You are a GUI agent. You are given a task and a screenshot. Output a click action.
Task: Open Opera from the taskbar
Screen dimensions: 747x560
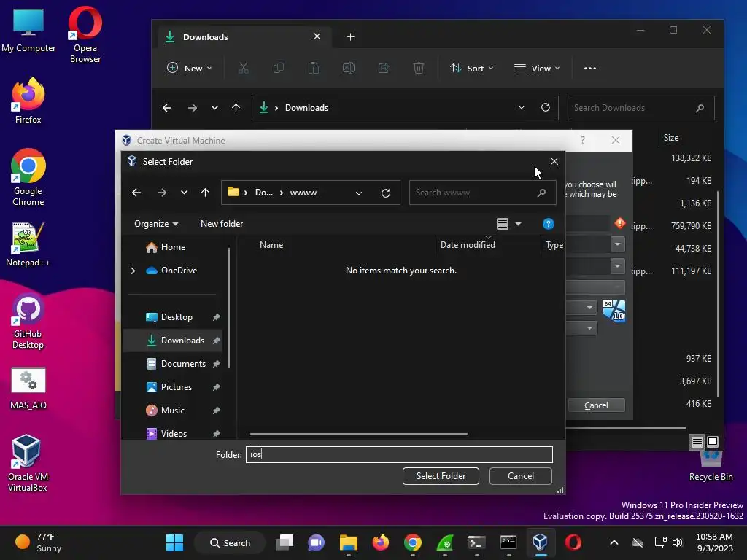pyautogui.click(x=573, y=542)
